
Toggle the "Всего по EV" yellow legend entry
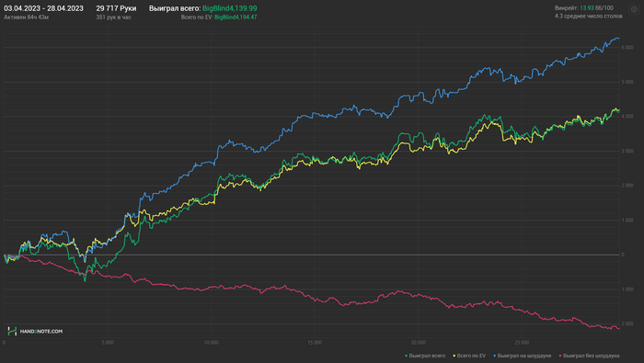click(x=469, y=356)
